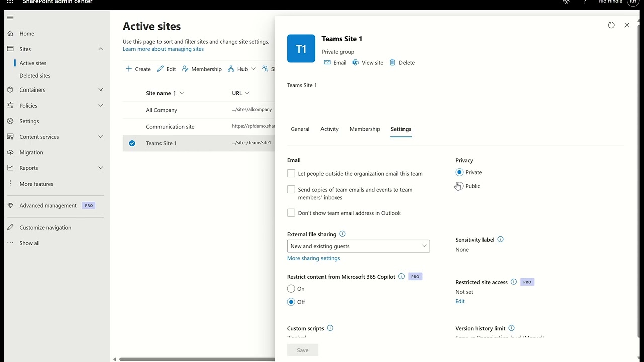
Task: Select Off for Restrict content from Copilot
Action: [291, 302]
